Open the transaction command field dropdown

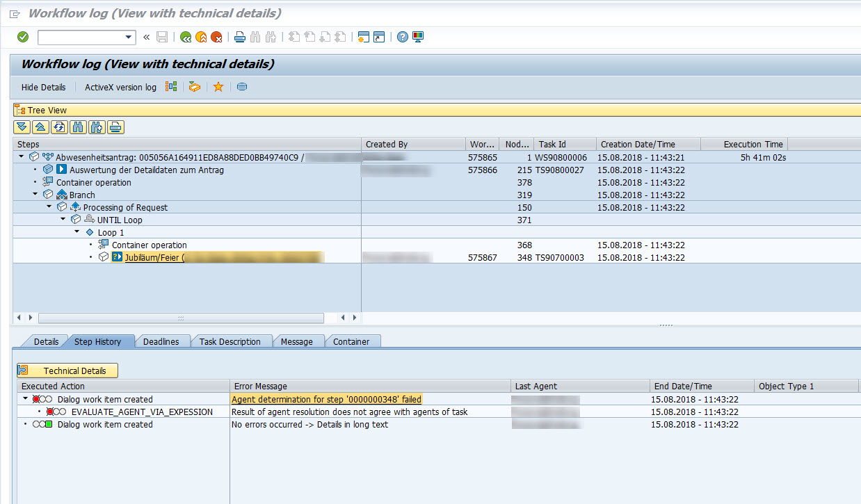click(129, 38)
